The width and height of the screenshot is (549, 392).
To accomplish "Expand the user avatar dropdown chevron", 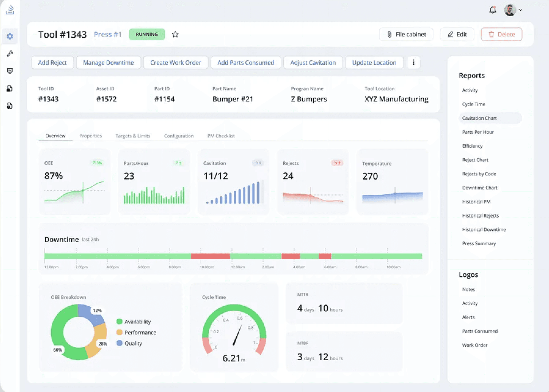I will coord(520,10).
